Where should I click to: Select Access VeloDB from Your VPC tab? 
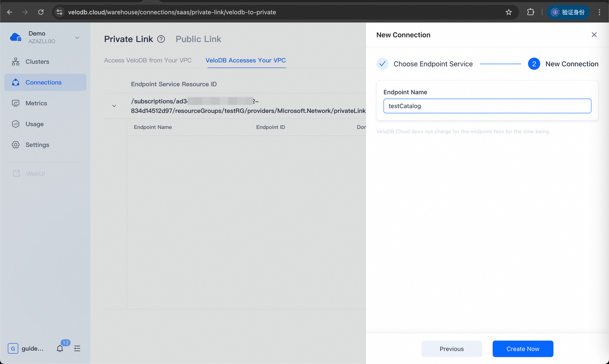(x=148, y=60)
